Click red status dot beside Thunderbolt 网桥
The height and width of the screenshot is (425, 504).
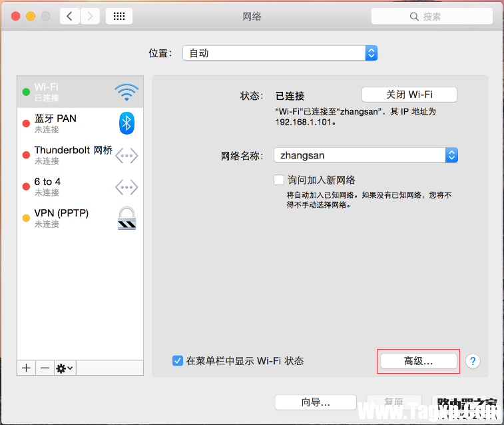26,155
